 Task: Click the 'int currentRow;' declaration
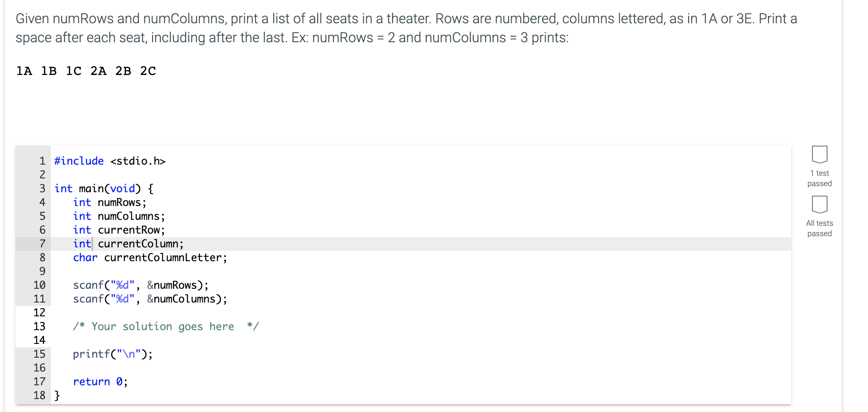coord(119,230)
